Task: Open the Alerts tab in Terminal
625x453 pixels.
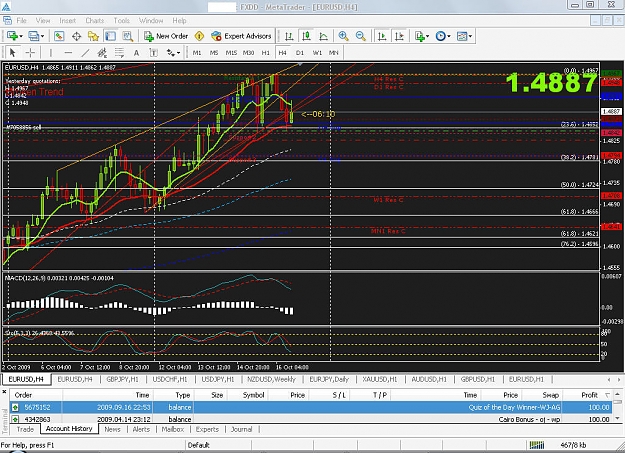Action: 141,429
